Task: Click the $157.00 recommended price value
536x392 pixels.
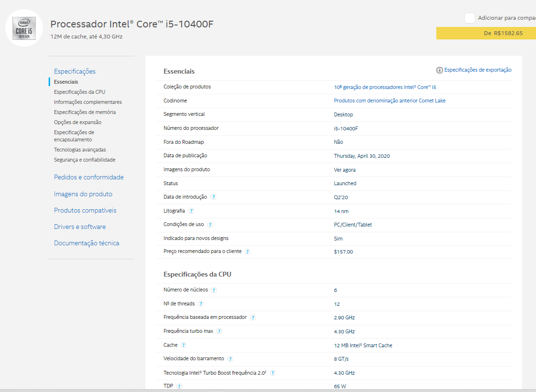Action: coord(343,252)
